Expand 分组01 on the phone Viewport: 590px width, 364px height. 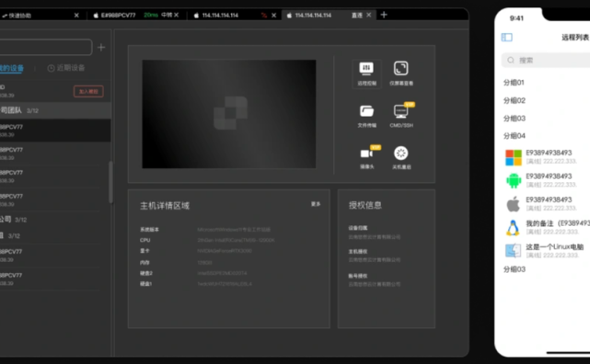[x=514, y=82]
